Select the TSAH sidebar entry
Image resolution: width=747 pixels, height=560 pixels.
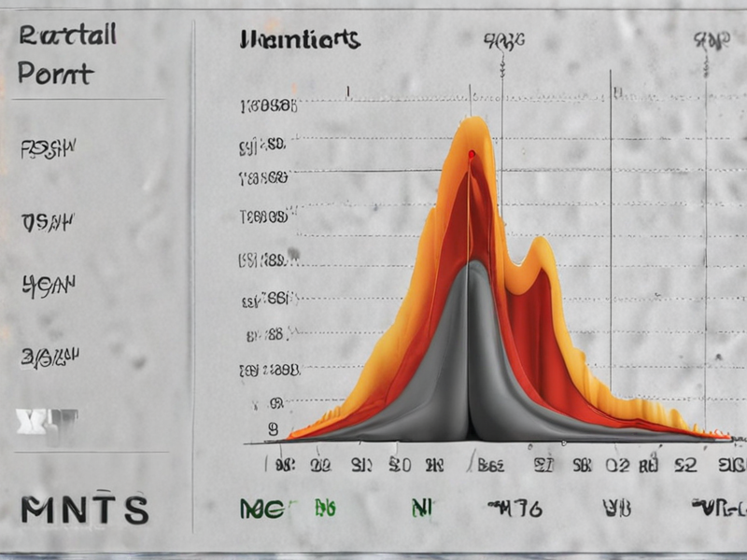click(47, 221)
